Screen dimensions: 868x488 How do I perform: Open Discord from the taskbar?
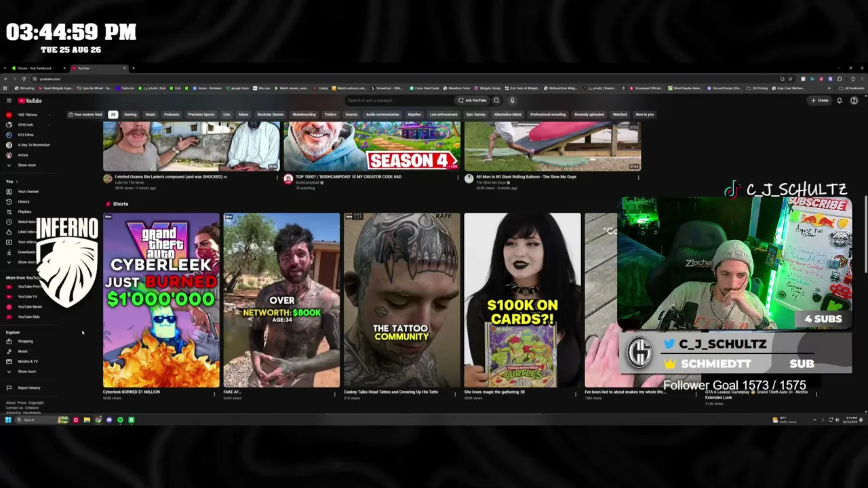coord(109,420)
